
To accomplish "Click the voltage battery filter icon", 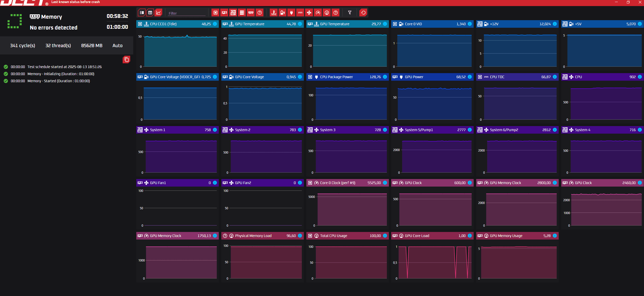I will tap(282, 13).
